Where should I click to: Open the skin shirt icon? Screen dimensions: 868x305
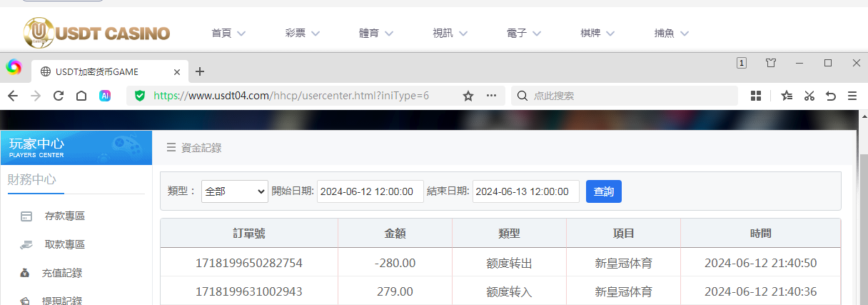coord(771,63)
